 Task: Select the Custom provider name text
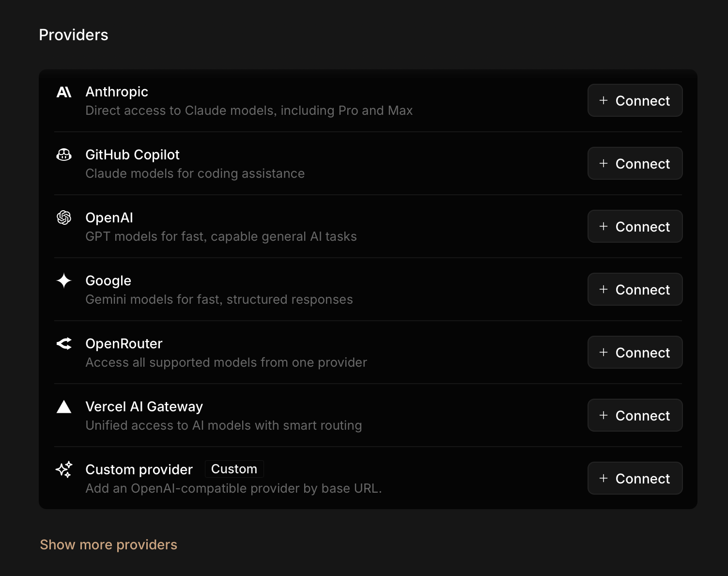point(139,469)
